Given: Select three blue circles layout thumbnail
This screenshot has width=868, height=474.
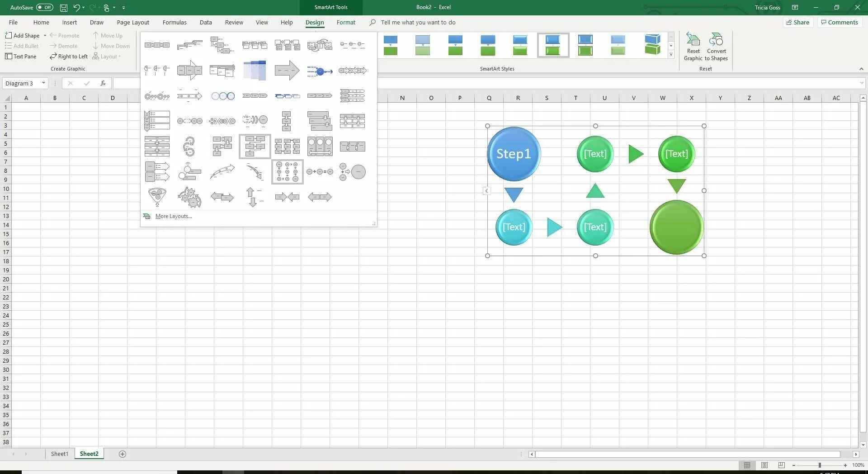Looking at the screenshot, I should (222, 96).
